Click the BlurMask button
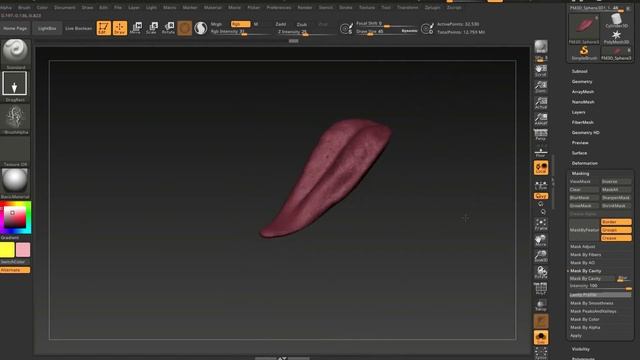 (584, 198)
